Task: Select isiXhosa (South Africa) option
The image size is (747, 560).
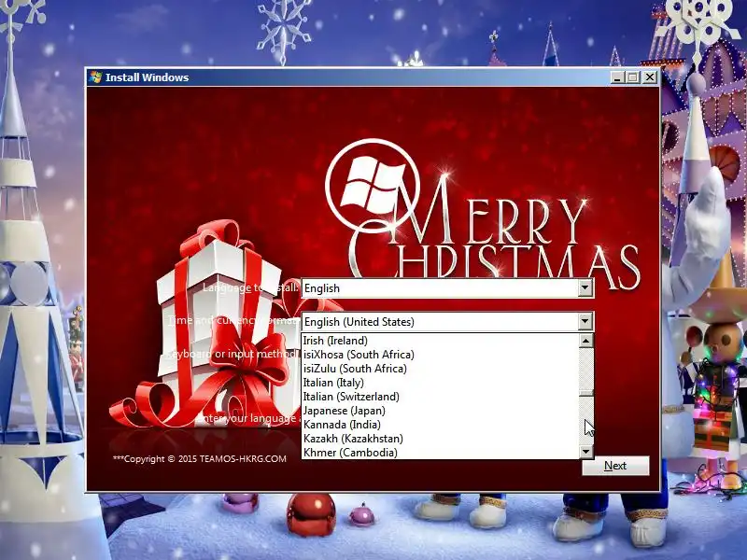Action: (440, 355)
